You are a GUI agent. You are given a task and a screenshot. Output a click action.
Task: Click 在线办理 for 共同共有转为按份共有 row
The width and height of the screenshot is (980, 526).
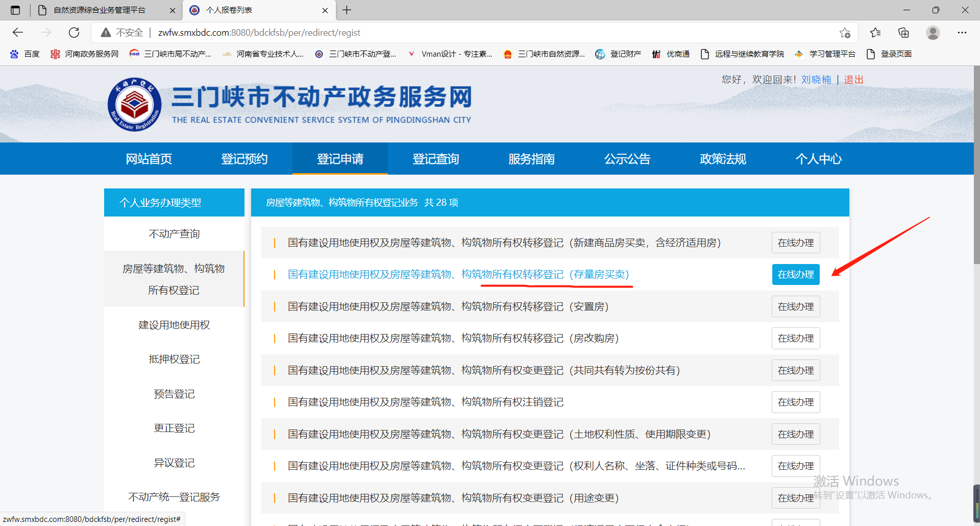tap(796, 370)
